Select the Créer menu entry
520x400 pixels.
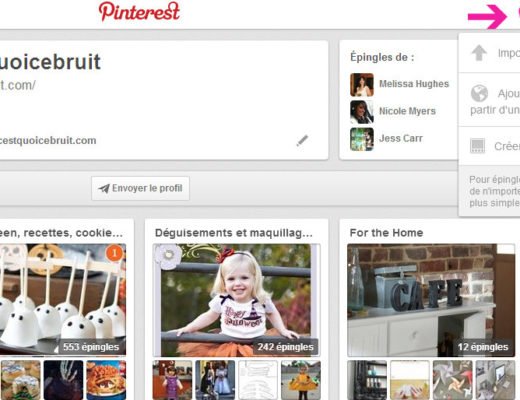tap(507, 146)
